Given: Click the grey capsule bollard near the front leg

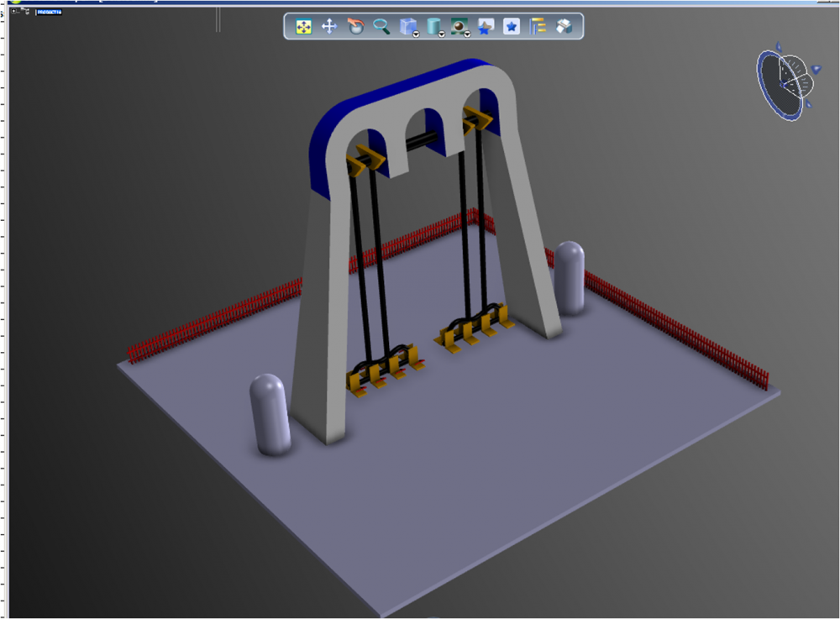Looking at the screenshot, I should [x=270, y=414].
